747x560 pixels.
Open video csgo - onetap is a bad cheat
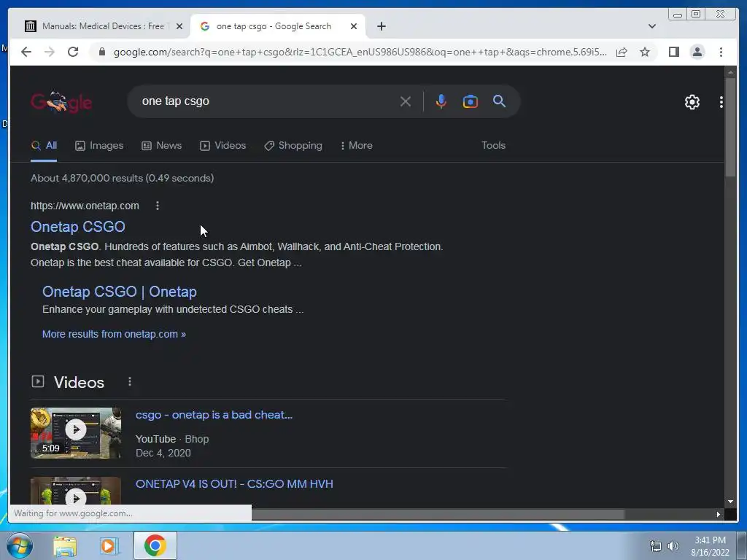[214, 415]
